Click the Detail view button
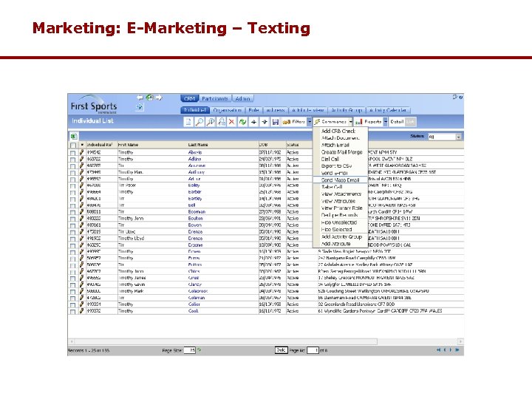The height and width of the screenshot is (399, 532). pyautogui.click(x=397, y=122)
